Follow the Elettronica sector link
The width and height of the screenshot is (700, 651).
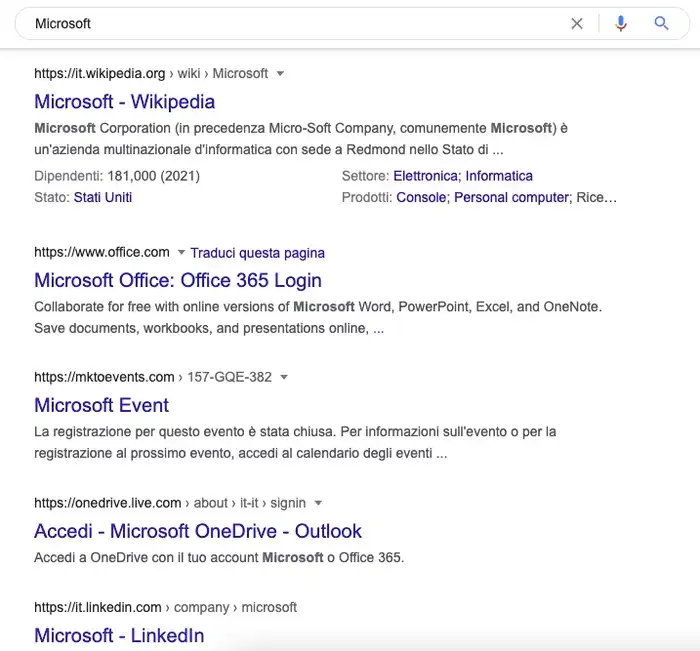pyautogui.click(x=425, y=176)
